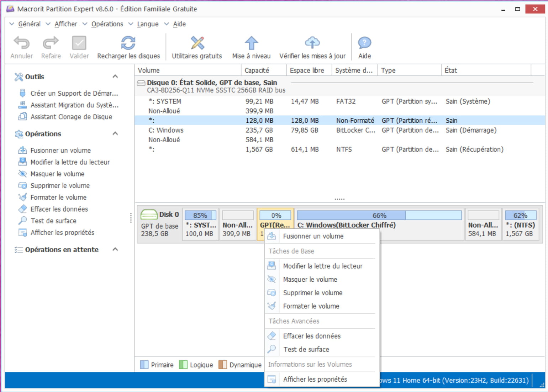Click the Primaire legend color swatch

pos(144,365)
